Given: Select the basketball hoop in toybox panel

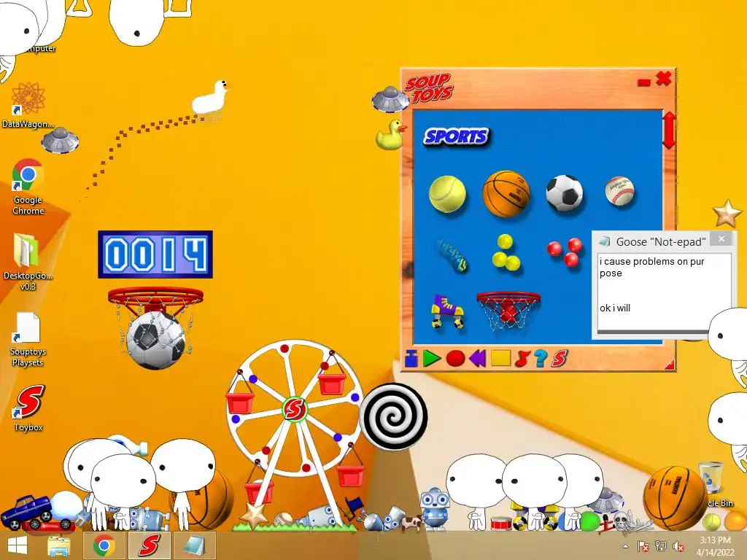Looking at the screenshot, I should (508, 311).
